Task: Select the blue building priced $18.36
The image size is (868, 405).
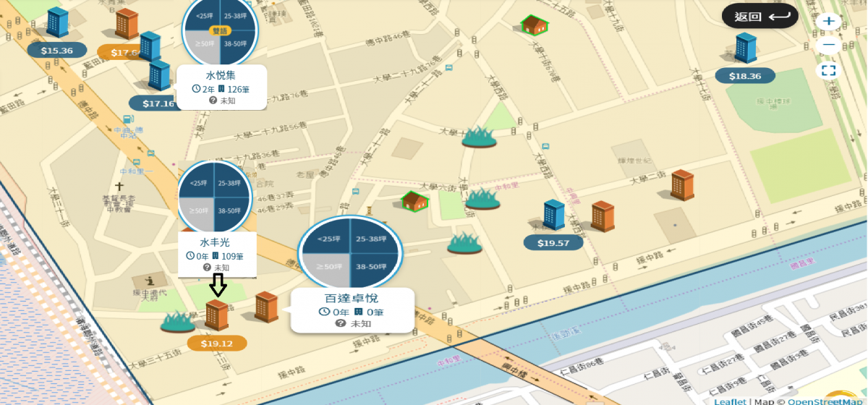Action: tap(745, 48)
